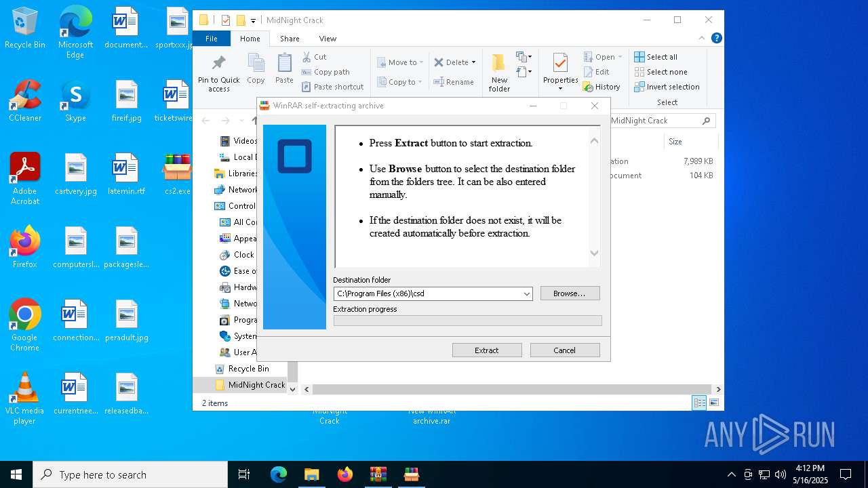Open Task View on taskbar

click(244, 474)
